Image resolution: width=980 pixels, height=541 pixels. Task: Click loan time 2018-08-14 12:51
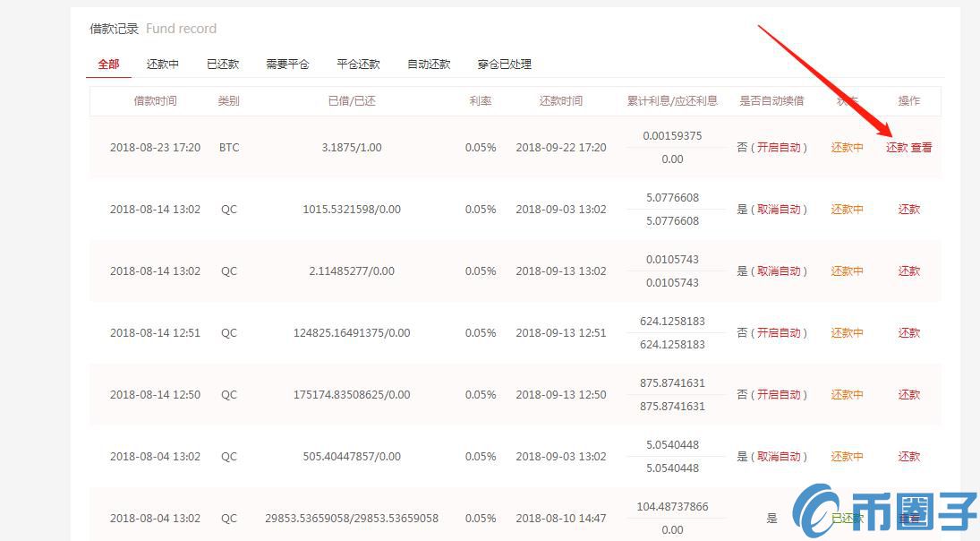click(x=155, y=332)
